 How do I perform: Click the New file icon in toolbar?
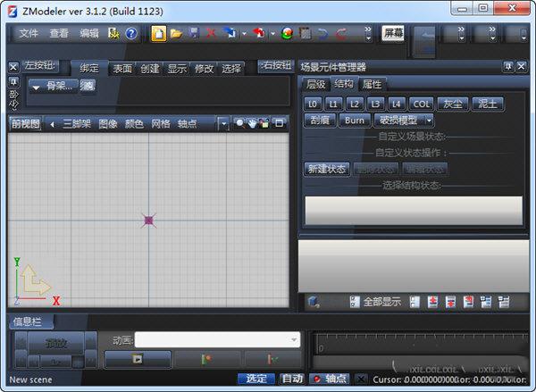pos(158,33)
